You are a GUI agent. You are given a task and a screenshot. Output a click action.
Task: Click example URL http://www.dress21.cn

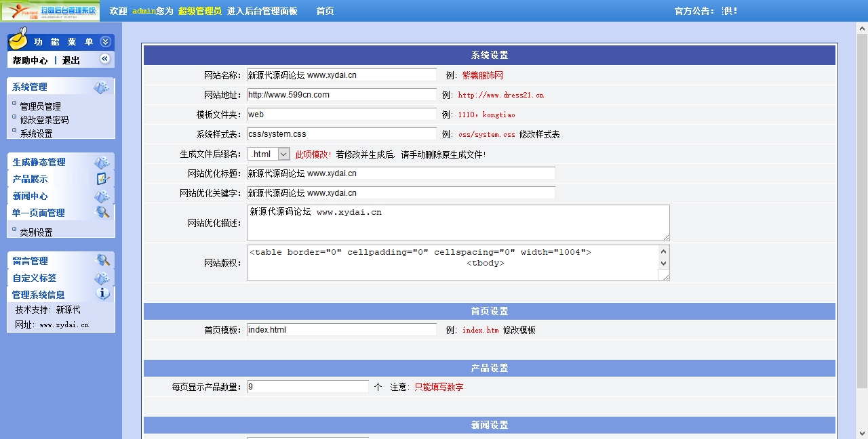pyautogui.click(x=501, y=96)
